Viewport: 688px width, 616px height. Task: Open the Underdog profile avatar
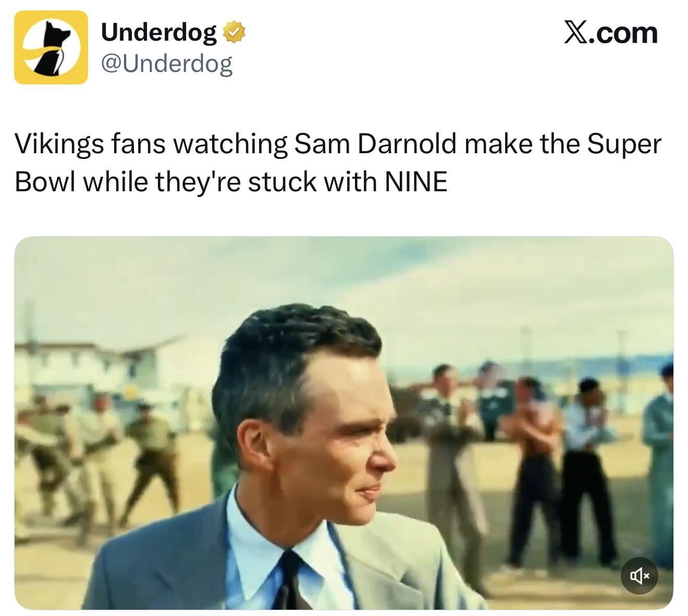[x=51, y=47]
